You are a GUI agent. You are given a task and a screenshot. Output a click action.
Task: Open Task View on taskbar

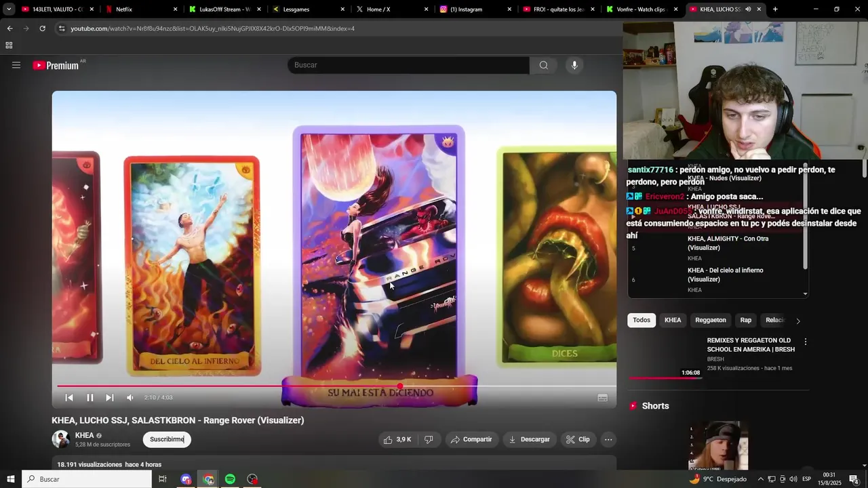tap(163, 479)
